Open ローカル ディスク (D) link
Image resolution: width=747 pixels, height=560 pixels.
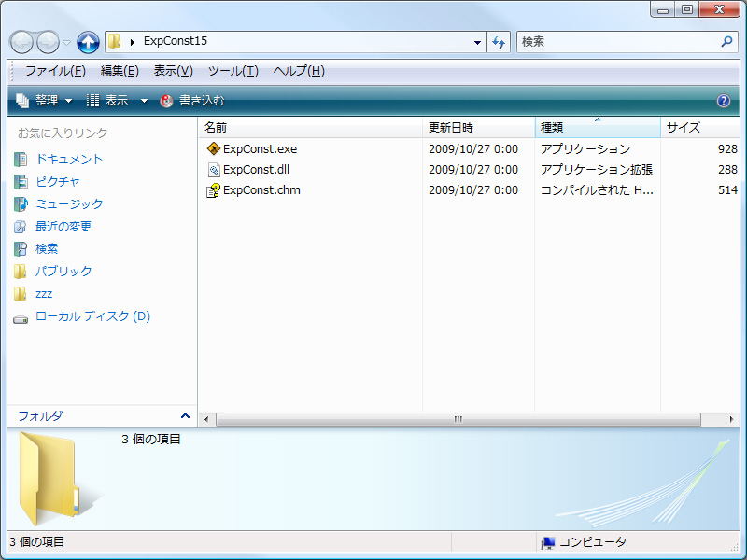pos(92,316)
